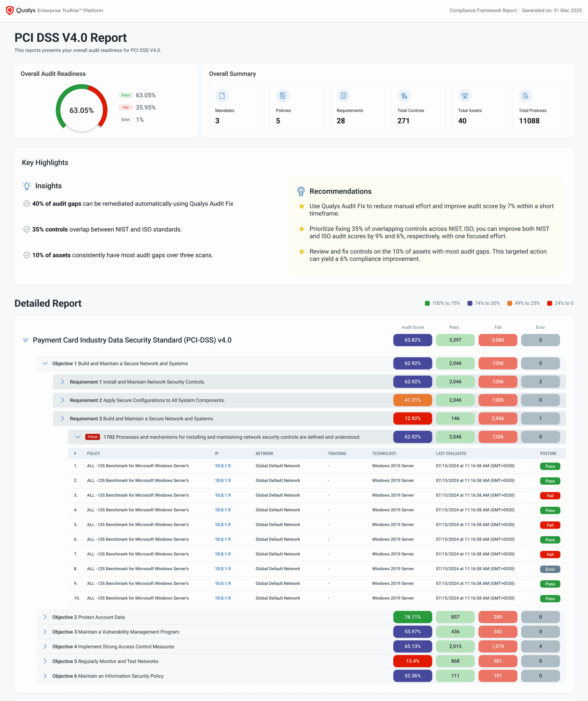Screen dimensions: 588x701
Task: Collapse Objective 1 Build and Maintain section
Action: click(45, 363)
